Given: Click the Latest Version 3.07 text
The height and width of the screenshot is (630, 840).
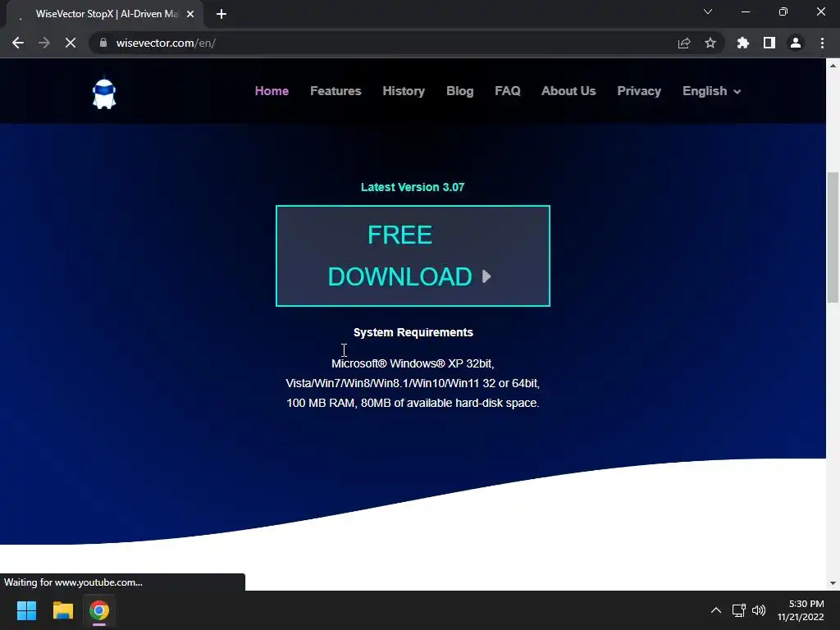Looking at the screenshot, I should [413, 187].
